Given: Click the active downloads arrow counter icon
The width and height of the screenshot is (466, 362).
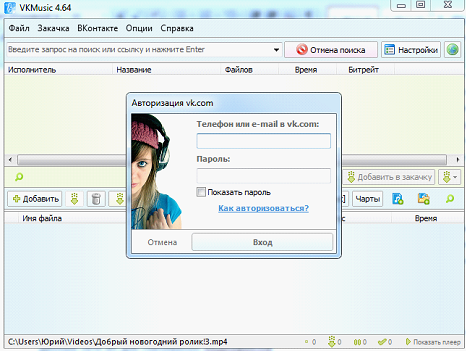Looking at the screenshot, I should (331, 342).
